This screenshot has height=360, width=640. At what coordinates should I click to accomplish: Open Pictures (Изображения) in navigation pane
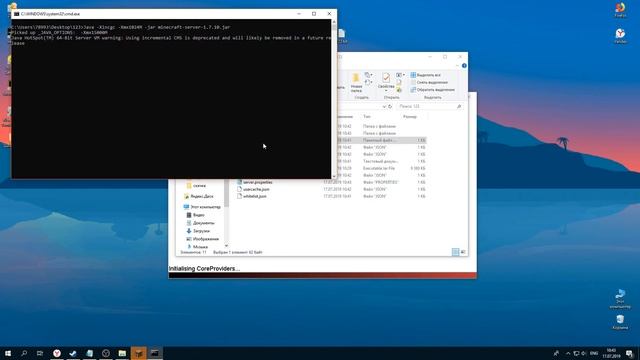coord(202,239)
